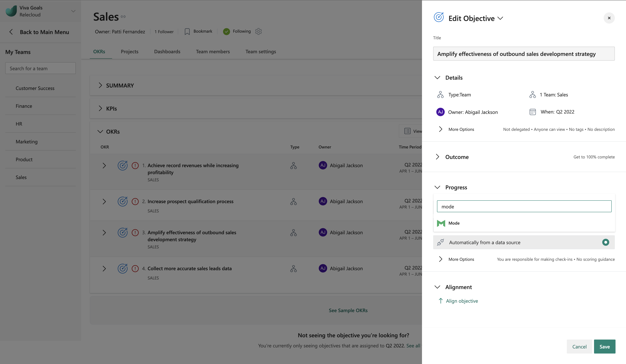The height and width of the screenshot is (364, 626).
Task: Click the team type icon for Collect more accurate sales leads data
Action: pos(293,269)
